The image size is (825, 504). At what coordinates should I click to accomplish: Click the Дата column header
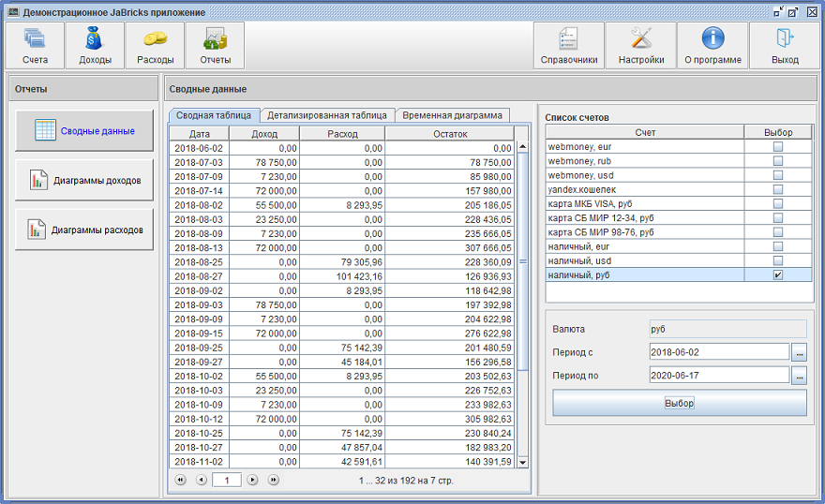click(x=200, y=134)
